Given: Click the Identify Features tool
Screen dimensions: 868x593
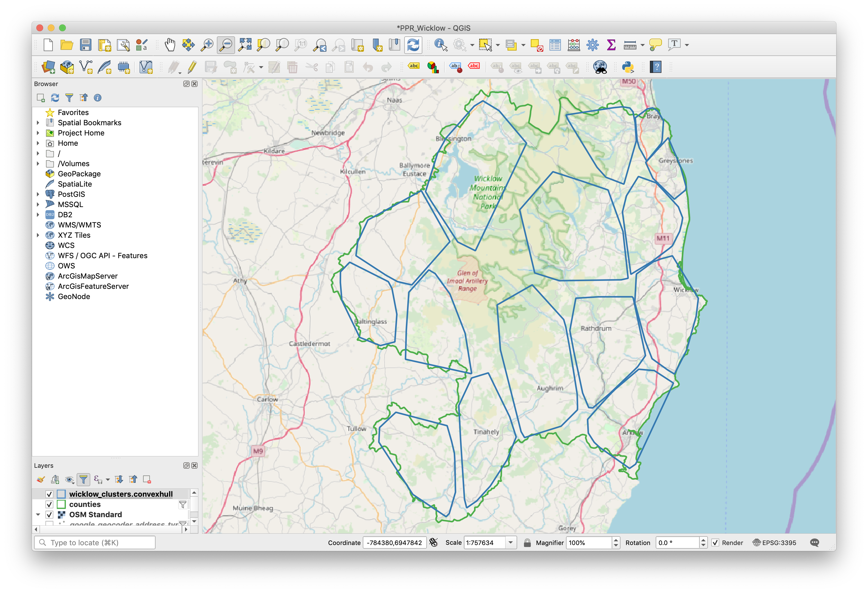Looking at the screenshot, I should tap(441, 45).
